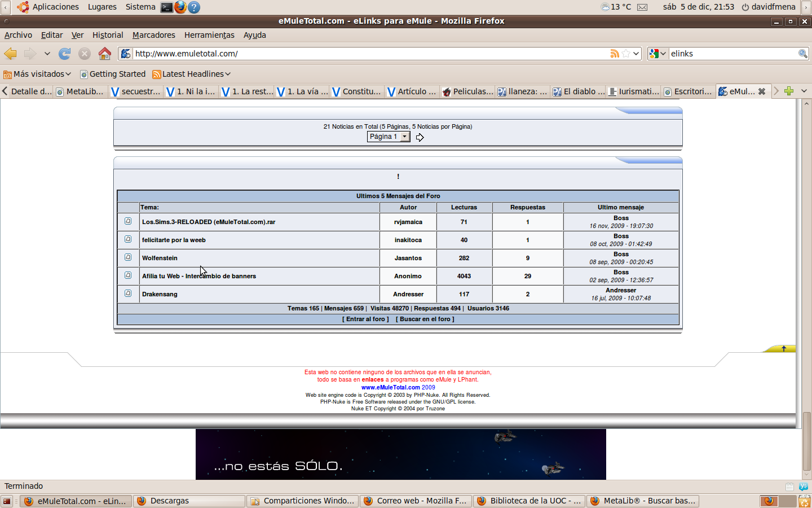Switch to the Peliculas... tab
The width and height of the screenshot is (812, 508).
468,91
